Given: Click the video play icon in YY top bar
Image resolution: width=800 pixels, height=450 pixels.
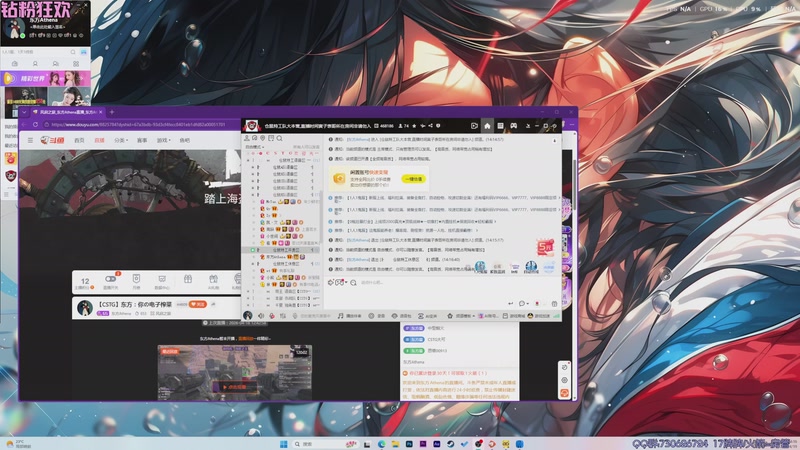Looking at the screenshot, I should (x=474, y=126).
